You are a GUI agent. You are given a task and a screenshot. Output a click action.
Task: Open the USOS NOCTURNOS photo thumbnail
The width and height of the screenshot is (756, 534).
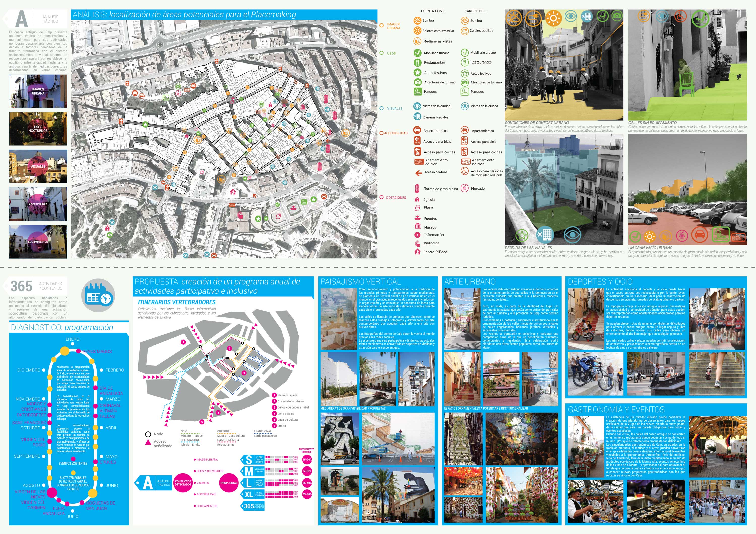38,129
